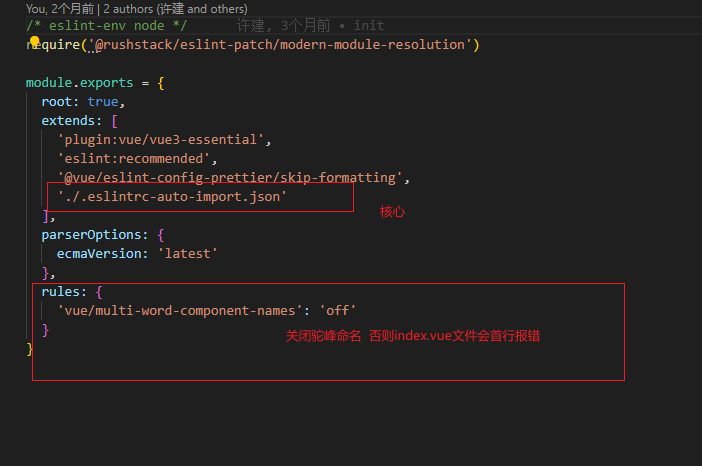Click the eslint-env node comment
702x466 pixels.
click(103, 25)
